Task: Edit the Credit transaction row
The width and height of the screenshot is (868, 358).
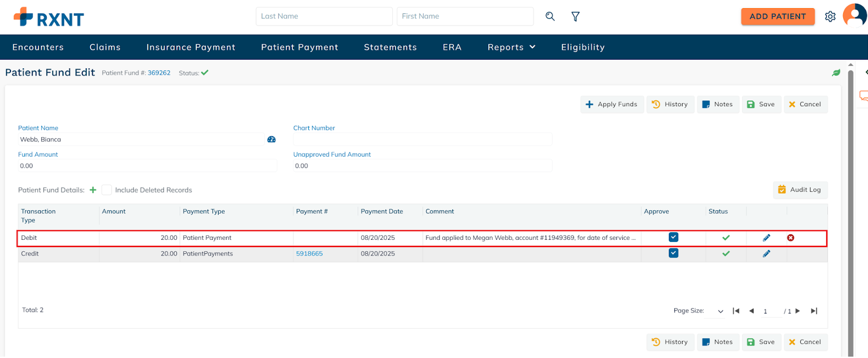Action: click(767, 253)
